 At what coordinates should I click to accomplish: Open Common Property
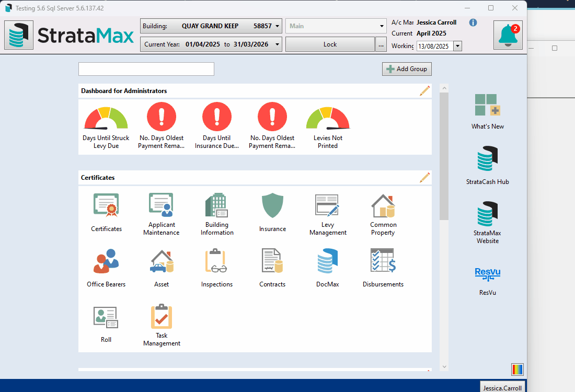(x=383, y=205)
